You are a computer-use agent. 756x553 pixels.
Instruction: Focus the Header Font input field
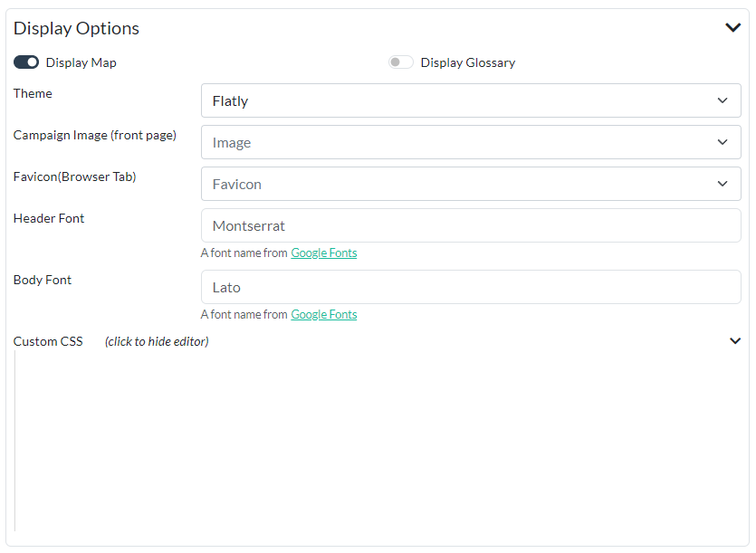tap(470, 225)
